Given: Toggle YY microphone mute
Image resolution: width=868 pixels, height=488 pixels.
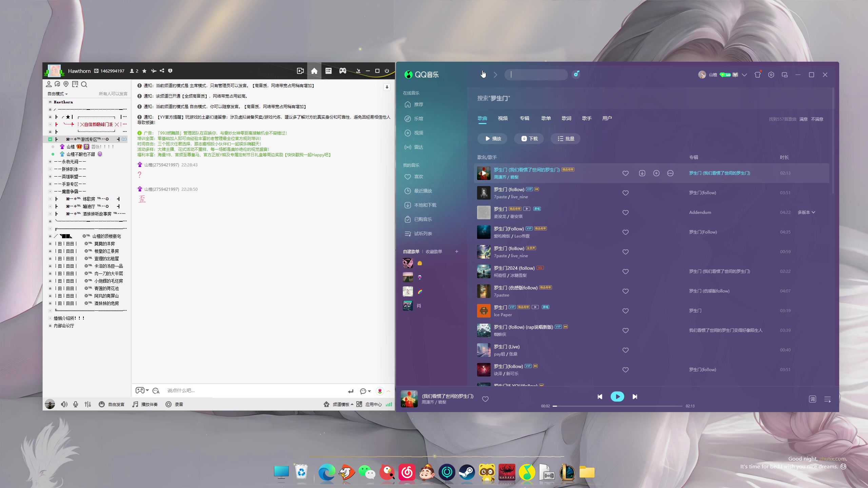Looking at the screenshot, I should [x=76, y=404].
